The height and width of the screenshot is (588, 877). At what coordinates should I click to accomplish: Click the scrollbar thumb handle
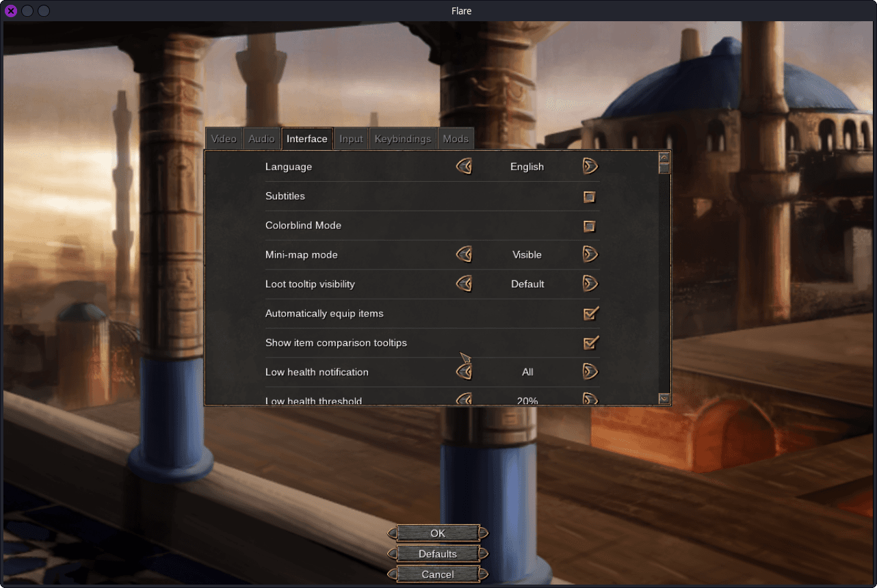point(664,168)
